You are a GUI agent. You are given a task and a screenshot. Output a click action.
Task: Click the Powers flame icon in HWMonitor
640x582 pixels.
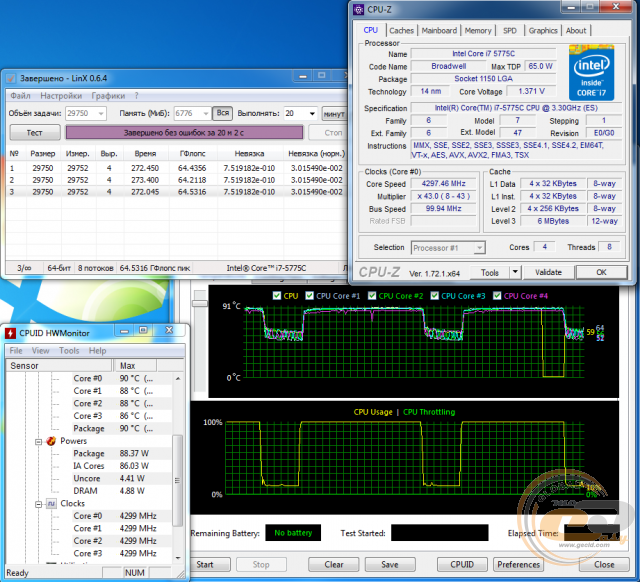pos(51,441)
